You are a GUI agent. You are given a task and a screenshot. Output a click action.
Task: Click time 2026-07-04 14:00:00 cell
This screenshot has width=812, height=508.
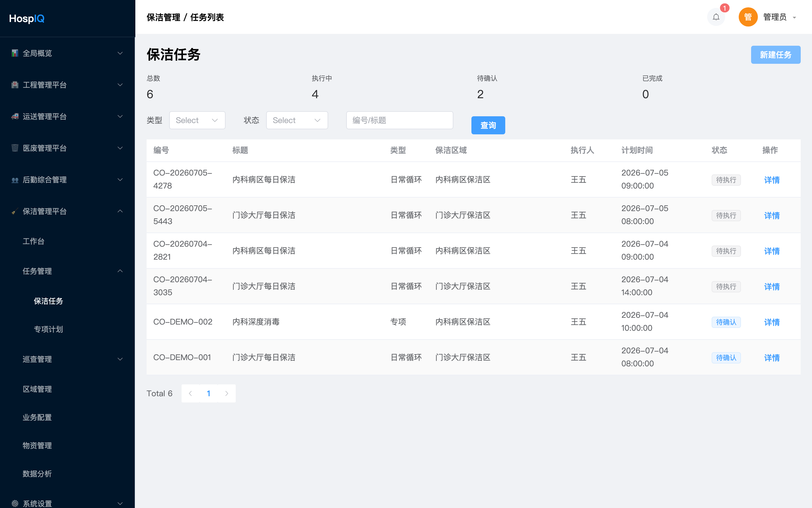pos(645,286)
